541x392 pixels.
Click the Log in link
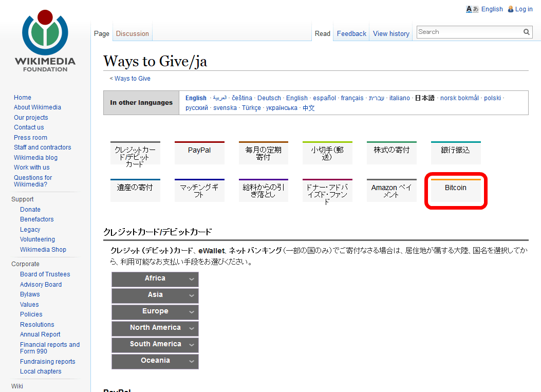pos(524,9)
